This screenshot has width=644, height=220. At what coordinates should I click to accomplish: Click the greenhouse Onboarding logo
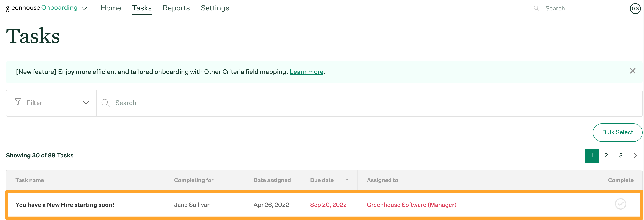pos(41,8)
